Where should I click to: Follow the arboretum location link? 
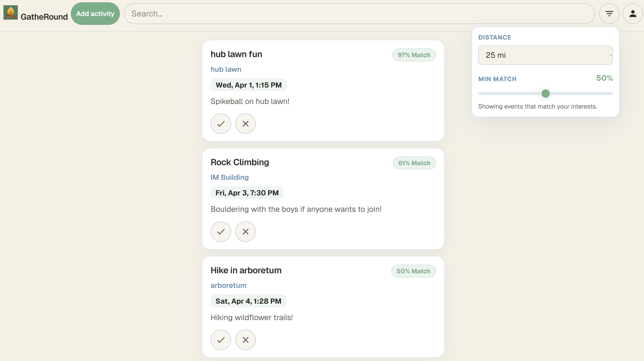click(x=228, y=285)
